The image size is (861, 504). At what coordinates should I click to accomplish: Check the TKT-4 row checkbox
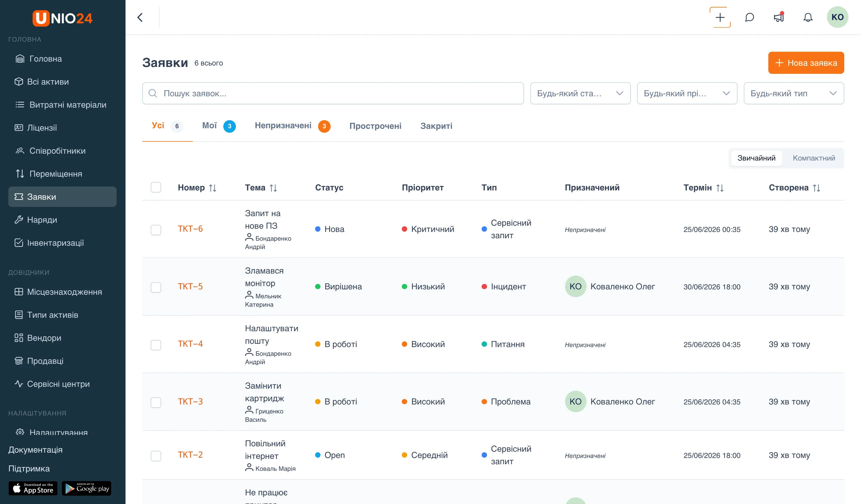156,345
